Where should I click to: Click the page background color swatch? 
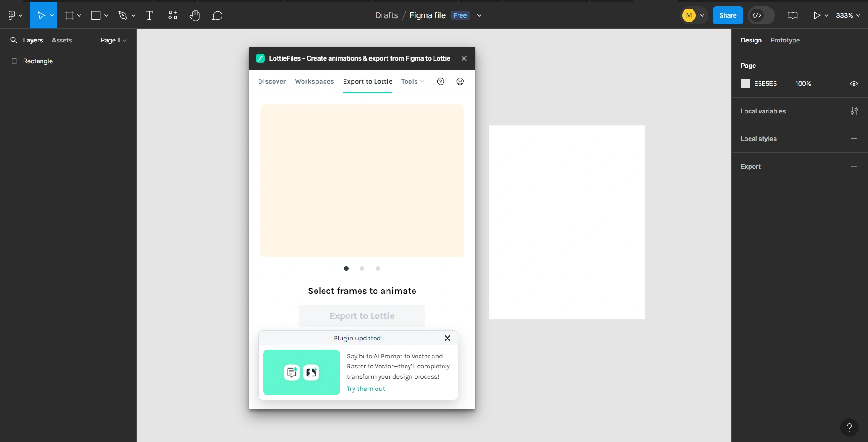pos(745,84)
